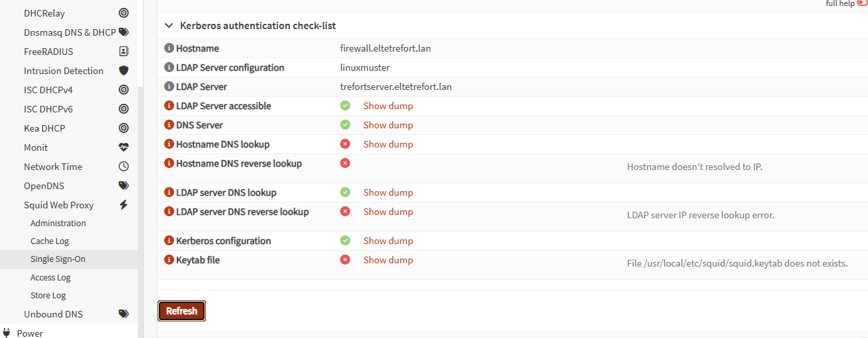Viewport: 868px width, 338px height.
Task: Click the FreeRADIUS contact card icon
Action: pos(123,52)
